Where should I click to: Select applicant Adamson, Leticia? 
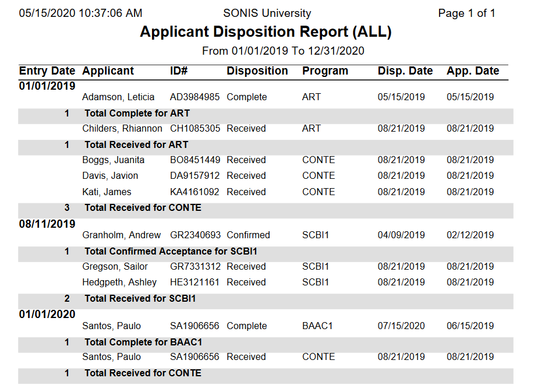click(x=118, y=97)
